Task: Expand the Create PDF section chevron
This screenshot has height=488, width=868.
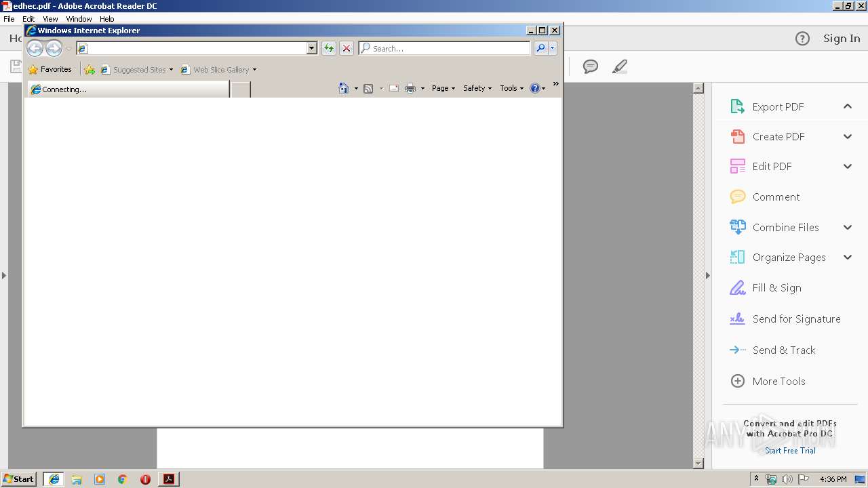Action: [848, 136]
